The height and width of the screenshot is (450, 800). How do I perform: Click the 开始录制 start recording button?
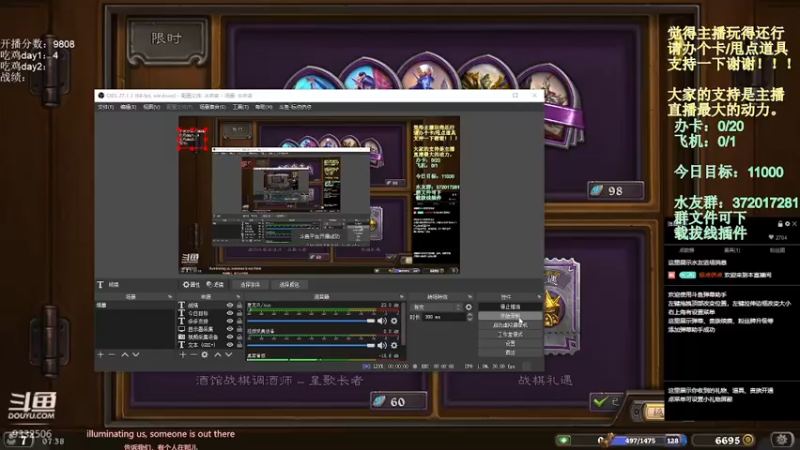click(x=510, y=316)
